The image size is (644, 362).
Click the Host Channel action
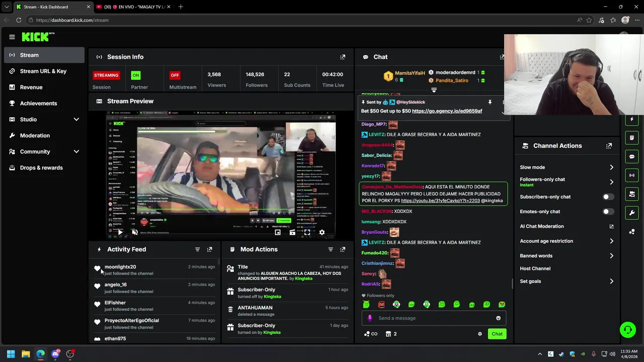pyautogui.click(x=535, y=268)
